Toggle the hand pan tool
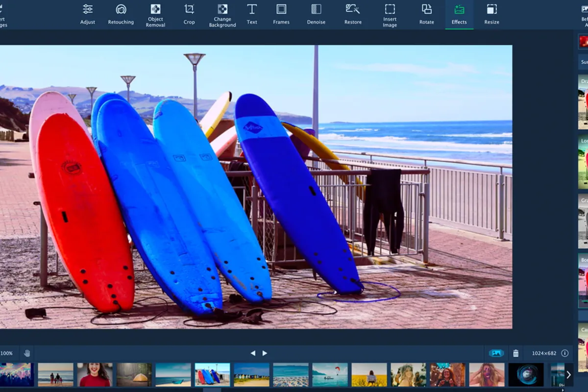Screen dimensions: 588x392 tap(27, 353)
